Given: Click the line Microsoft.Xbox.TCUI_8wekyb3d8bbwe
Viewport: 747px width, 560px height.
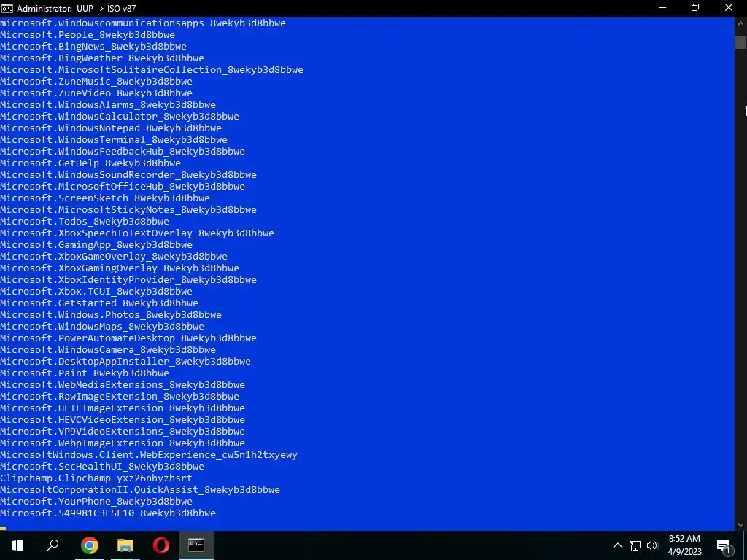Looking at the screenshot, I should pyautogui.click(x=96, y=292).
